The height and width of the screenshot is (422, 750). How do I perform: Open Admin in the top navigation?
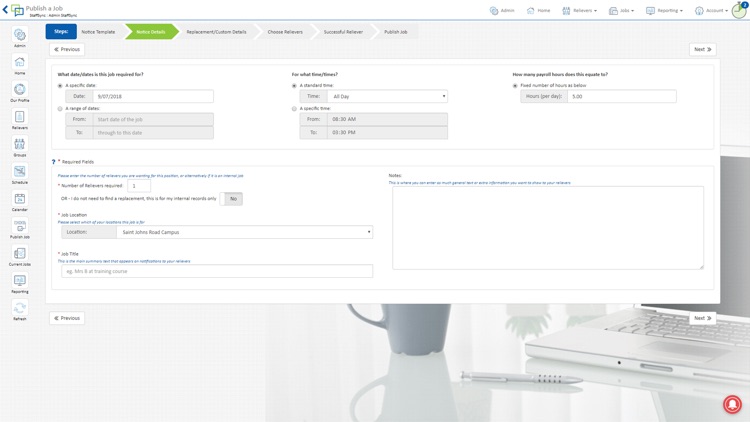pyautogui.click(x=502, y=11)
